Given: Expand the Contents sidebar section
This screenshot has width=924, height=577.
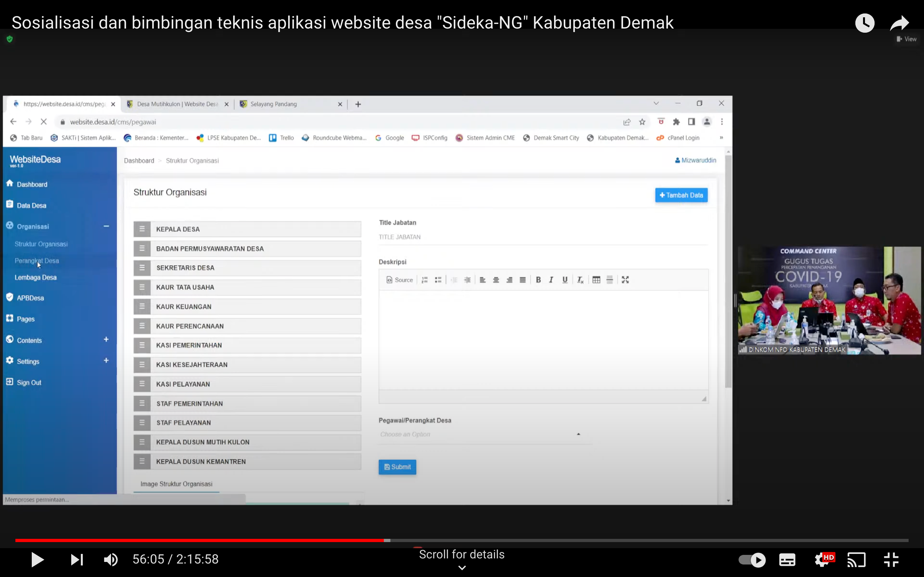Looking at the screenshot, I should pos(106,339).
